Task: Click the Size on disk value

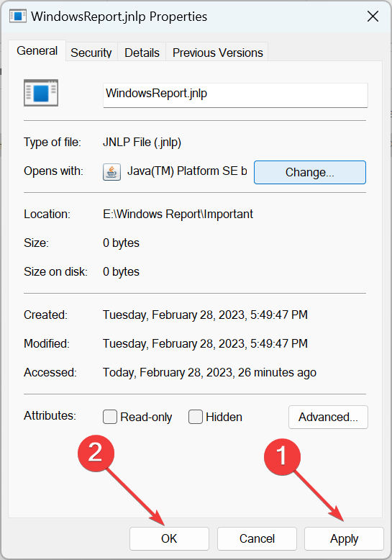Action: click(x=121, y=272)
